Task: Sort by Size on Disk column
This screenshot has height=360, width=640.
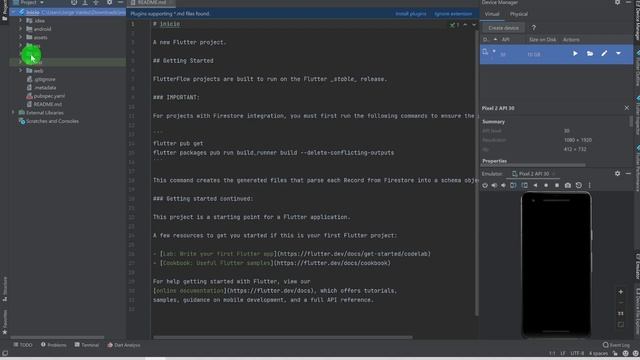Action: pos(542,40)
